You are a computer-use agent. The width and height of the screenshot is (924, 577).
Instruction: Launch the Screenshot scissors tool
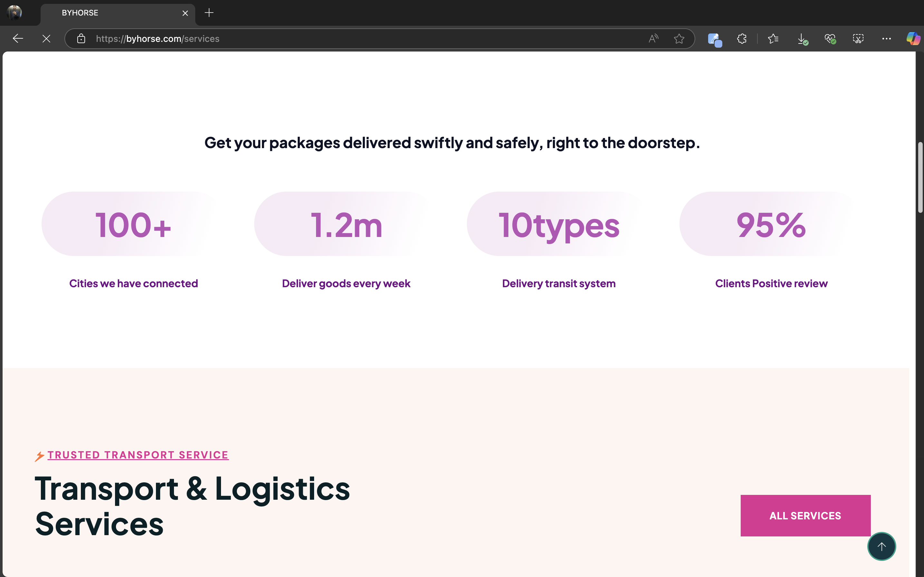858,39
